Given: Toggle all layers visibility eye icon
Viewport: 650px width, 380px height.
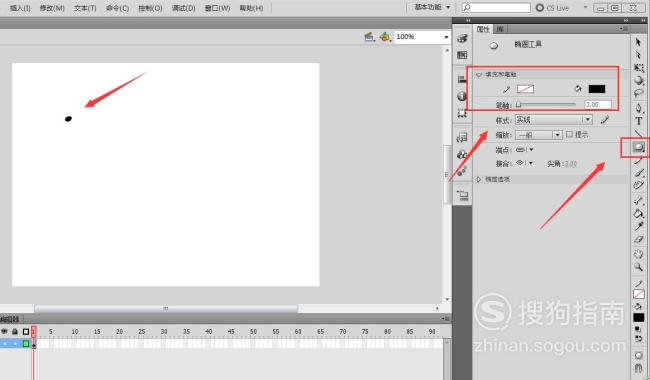Looking at the screenshot, I should click(x=5, y=332).
